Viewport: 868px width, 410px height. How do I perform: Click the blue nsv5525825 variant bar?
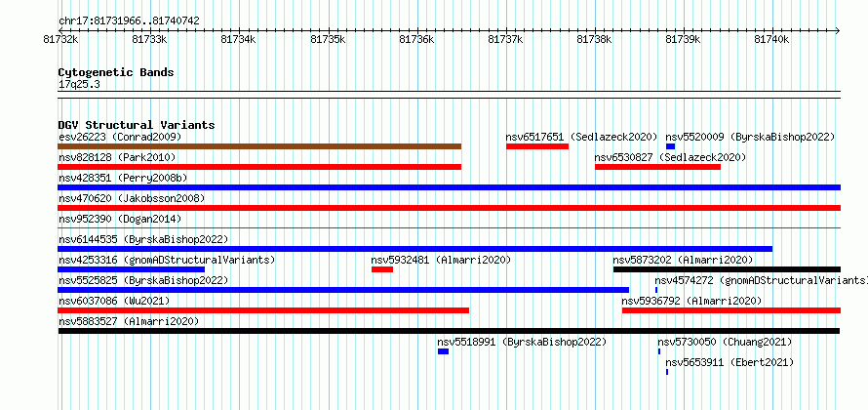click(343, 290)
